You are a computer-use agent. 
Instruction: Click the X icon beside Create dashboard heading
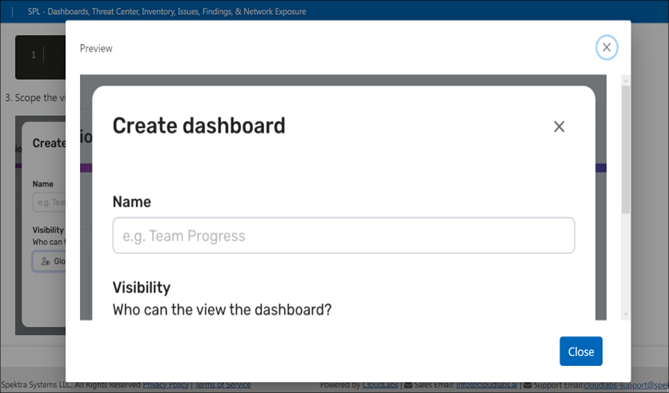pyautogui.click(x=559, y=126)
